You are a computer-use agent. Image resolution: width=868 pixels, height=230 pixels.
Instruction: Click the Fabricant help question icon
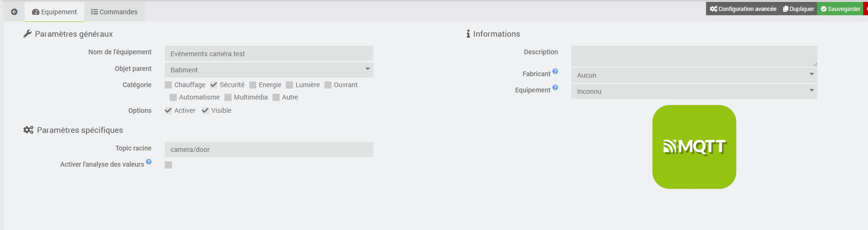(x=555, y=71)
